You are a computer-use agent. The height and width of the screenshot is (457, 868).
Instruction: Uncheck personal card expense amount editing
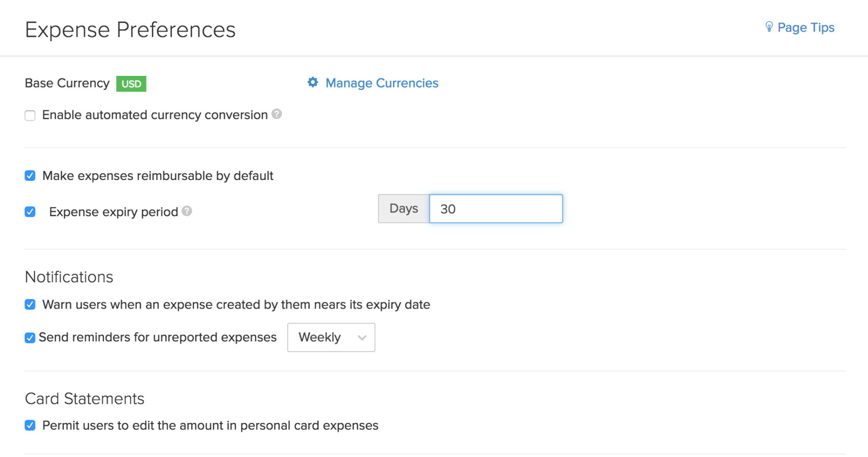(30, 425)
